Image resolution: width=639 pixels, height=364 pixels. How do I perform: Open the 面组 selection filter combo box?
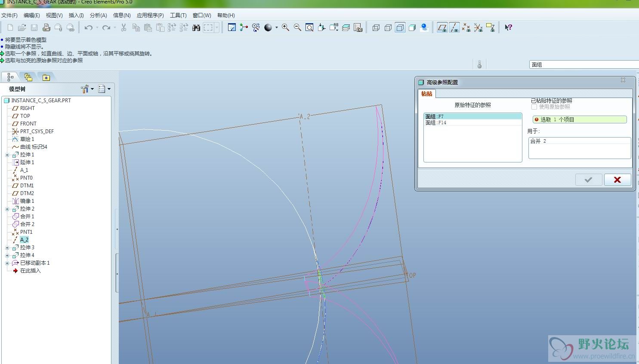(584, 64)
